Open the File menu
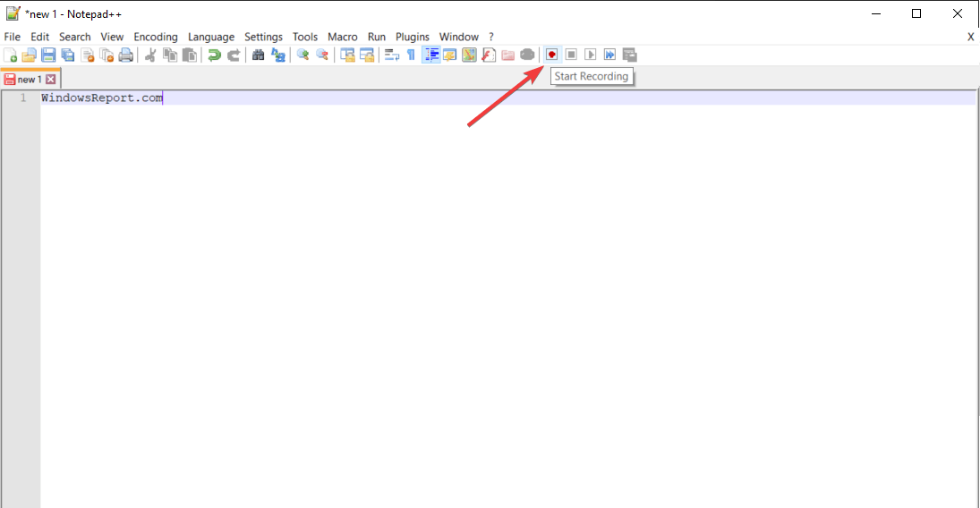Screen dimensions: 980x508 click(12, 37)
